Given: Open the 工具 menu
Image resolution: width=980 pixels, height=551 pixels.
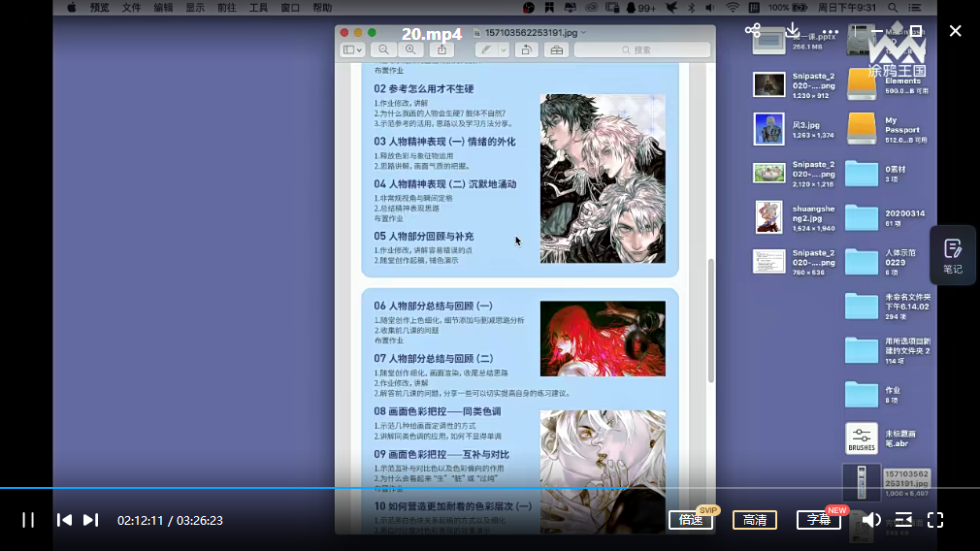Looking at the screenshot, I should click(x=258, y=8).
